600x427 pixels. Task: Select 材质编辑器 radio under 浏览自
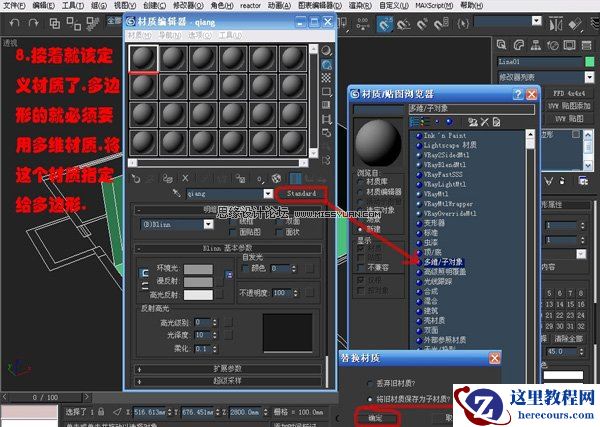(360, 191)
